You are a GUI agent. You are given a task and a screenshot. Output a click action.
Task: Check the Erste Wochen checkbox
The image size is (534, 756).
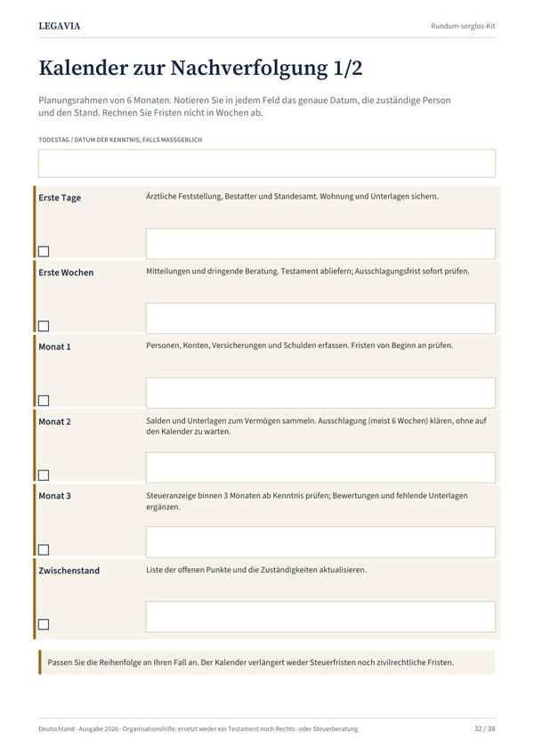click(44, 326)
